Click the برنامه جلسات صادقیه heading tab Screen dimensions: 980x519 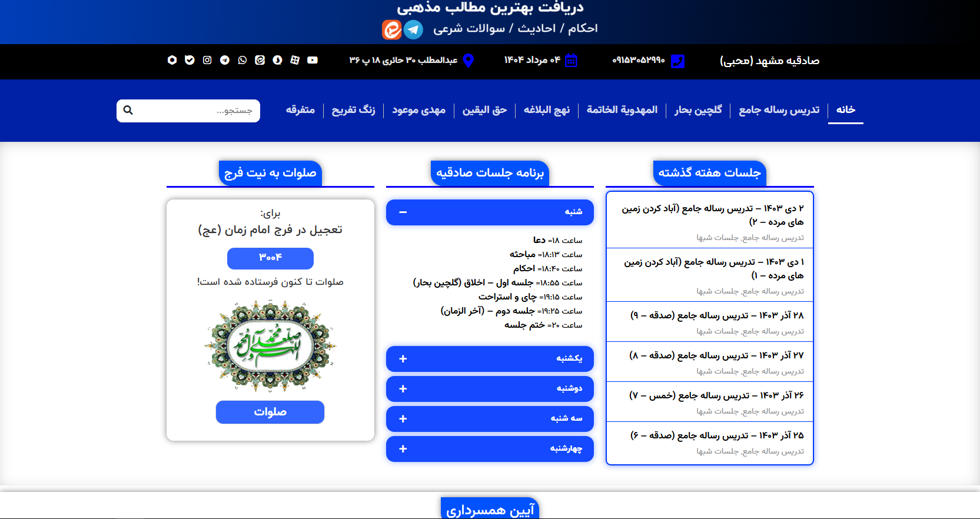coord(490,172)
